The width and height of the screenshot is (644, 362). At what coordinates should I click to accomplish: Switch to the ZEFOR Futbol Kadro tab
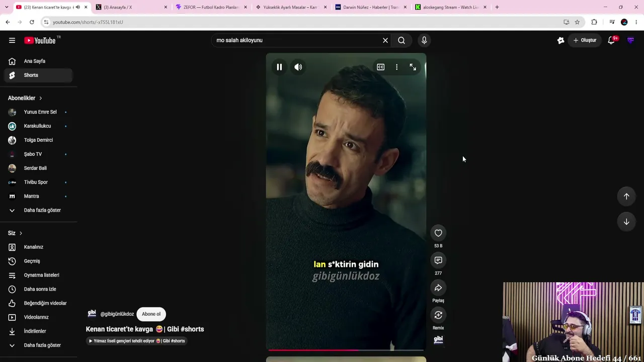click(211, 7)
